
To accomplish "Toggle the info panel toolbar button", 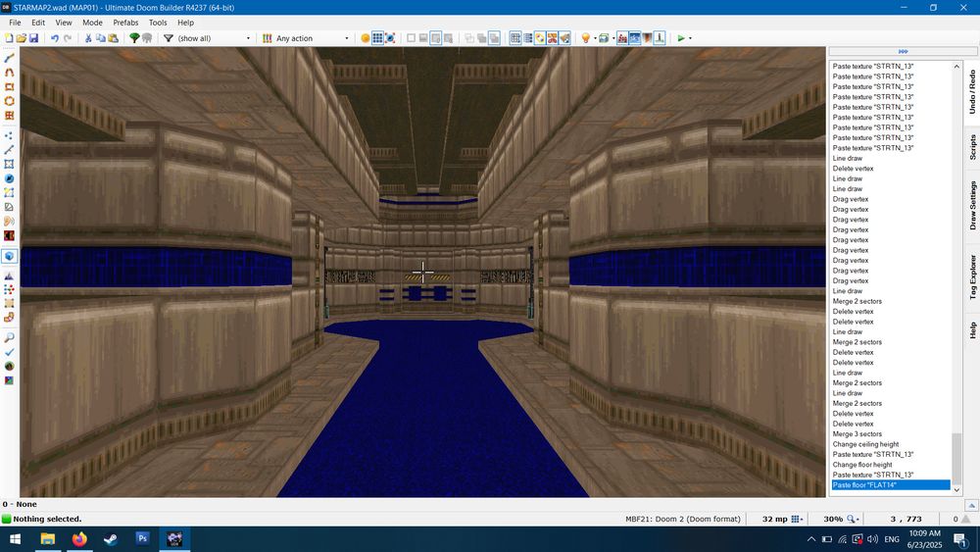I will [x=660, y=38].
